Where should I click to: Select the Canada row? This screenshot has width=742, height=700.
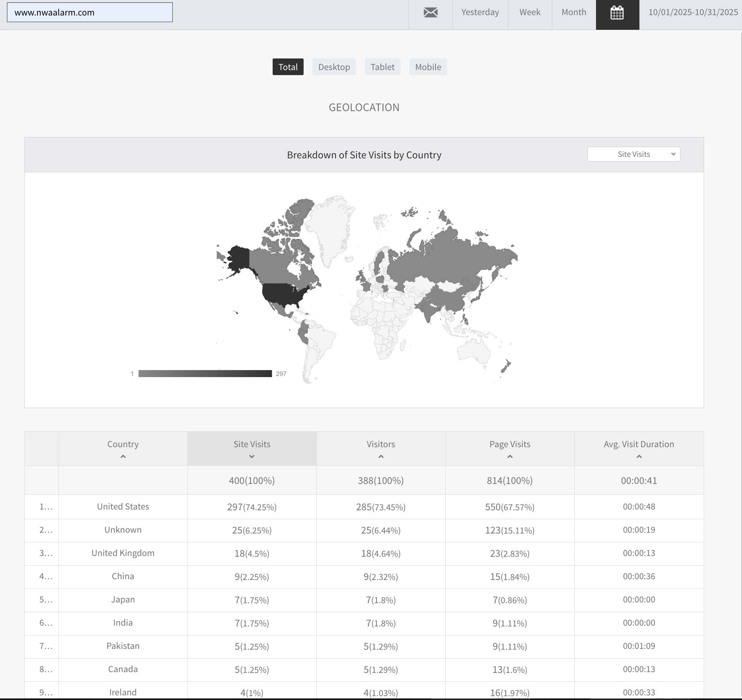pos(364,669)
